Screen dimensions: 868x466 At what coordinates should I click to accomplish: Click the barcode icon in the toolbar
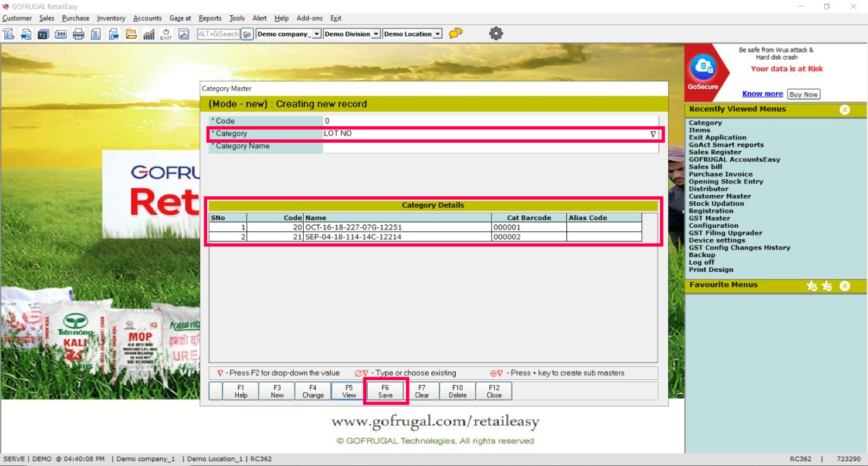[61, 34]
